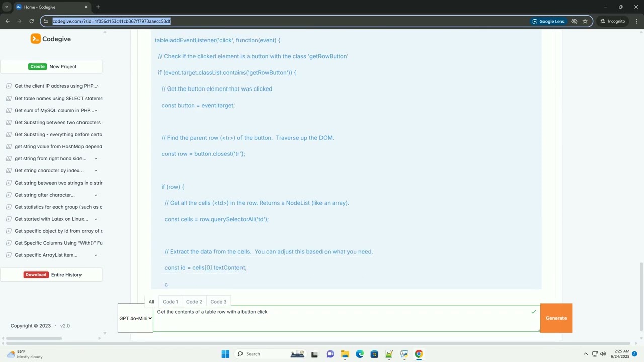Open Chrome tab search dropdown arrow
Screen dimensions: 644x362
pyautogui.click(x=7, y=7)
